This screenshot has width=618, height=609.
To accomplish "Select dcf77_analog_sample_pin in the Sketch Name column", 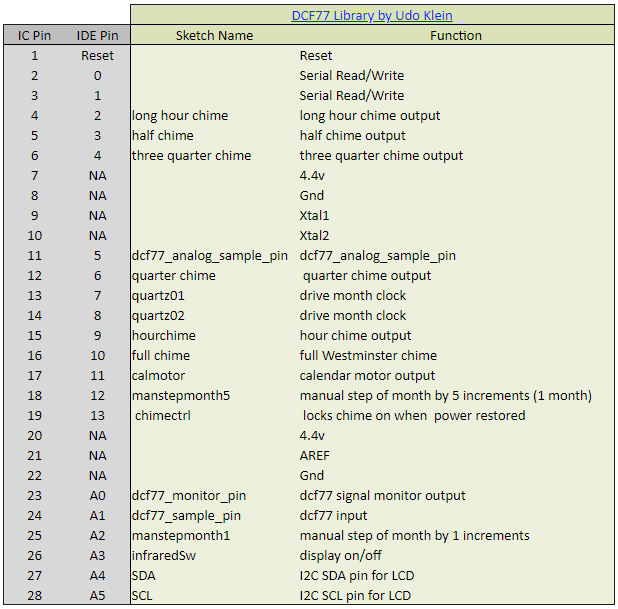I will point(210,255).
